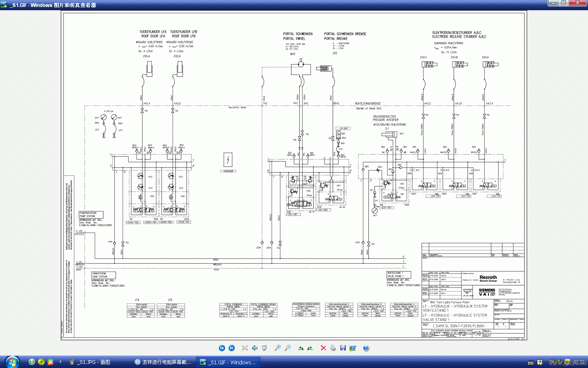The width and height of the screenshot is (588, 368).
Task: Click 'LF - HYDRAULIK - HYDRAULIK SYSTEM' title text
Action: [455, 306]
